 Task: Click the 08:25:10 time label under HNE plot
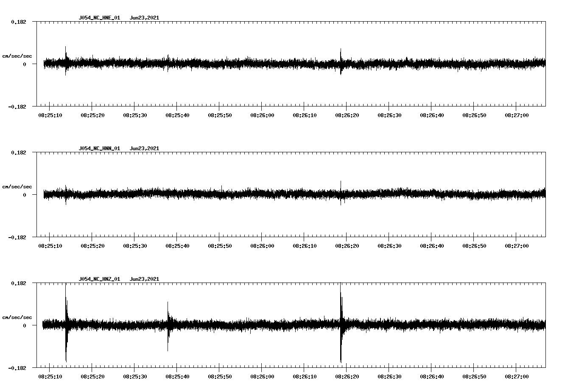[50, 115]
